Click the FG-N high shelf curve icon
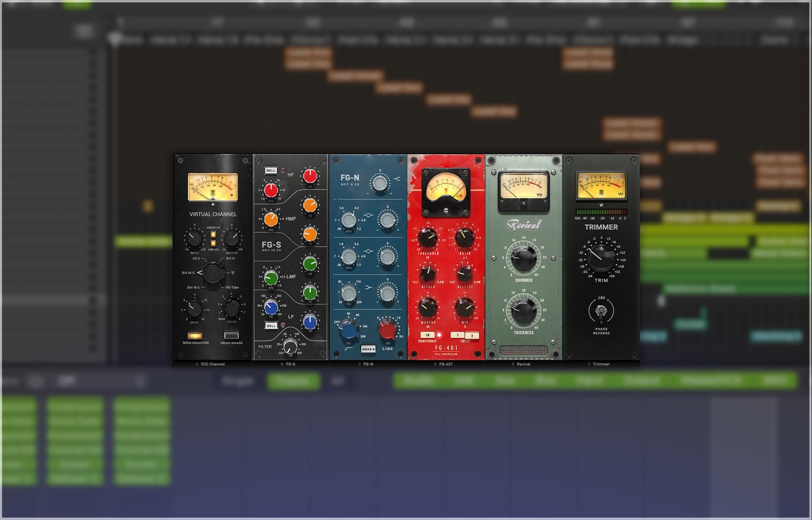This screenshot has width=812, height=520. pos(397,179)
